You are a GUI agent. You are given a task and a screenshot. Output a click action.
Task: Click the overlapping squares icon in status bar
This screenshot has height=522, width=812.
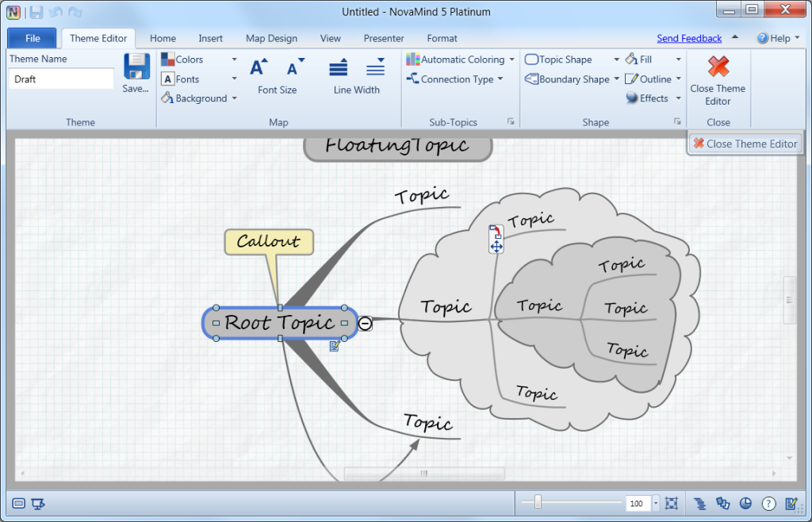click(722, 503)
